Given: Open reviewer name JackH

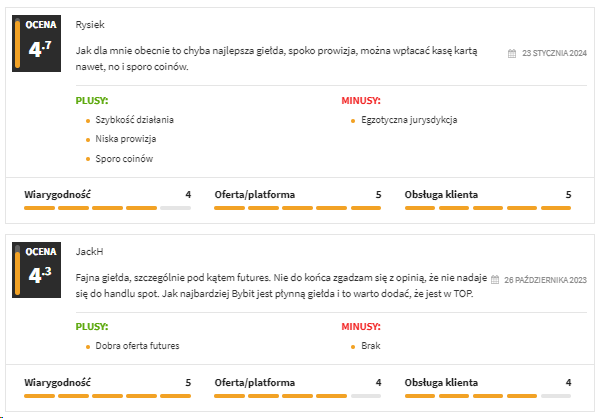Looking at the screenshot, I should pos(89,252).
